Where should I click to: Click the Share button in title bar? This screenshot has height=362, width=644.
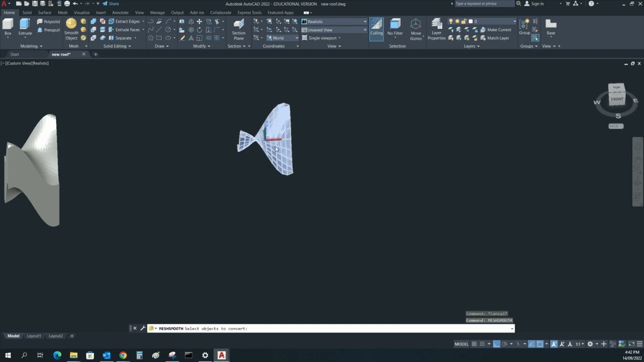111,4
